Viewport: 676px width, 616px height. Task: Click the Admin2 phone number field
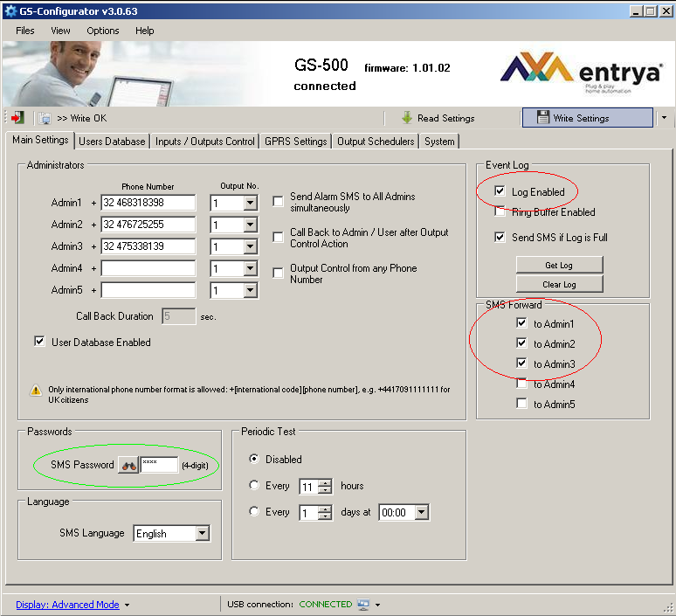pos(148,225)
